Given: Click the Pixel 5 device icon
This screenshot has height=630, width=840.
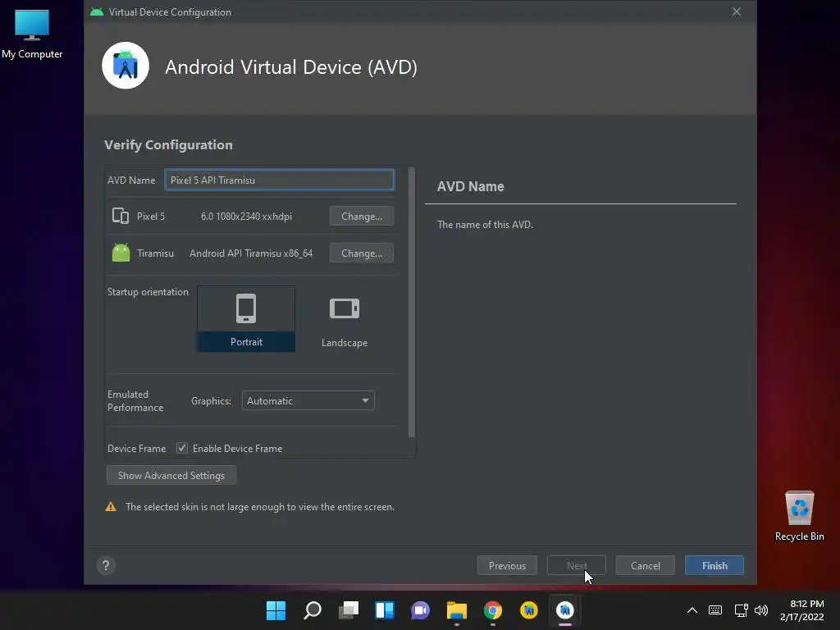Looking at the screenshot, I should click(x=121, y=216).
